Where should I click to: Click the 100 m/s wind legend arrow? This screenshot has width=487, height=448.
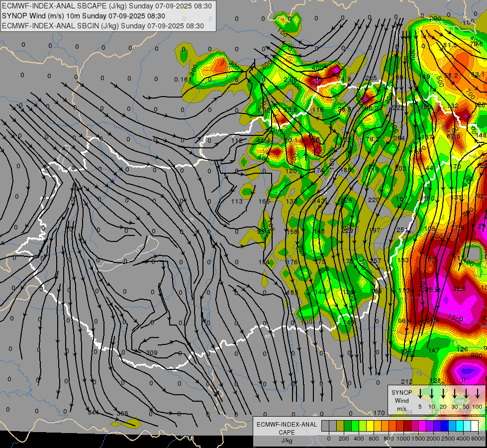478,393
